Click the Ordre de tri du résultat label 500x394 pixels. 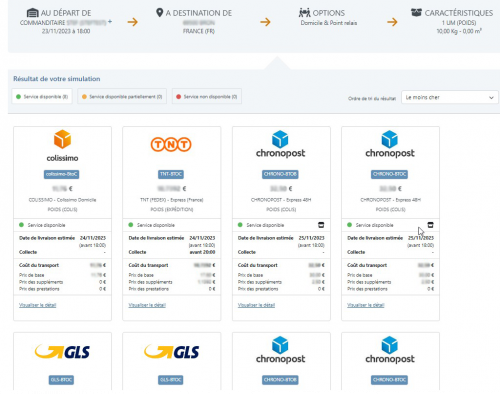click(x=372, y=98)
